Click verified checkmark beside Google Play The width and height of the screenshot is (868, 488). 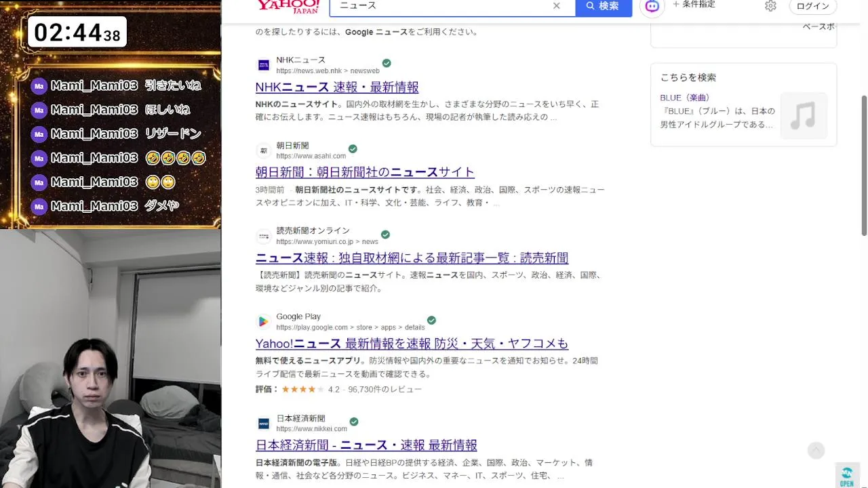(431, 320)
